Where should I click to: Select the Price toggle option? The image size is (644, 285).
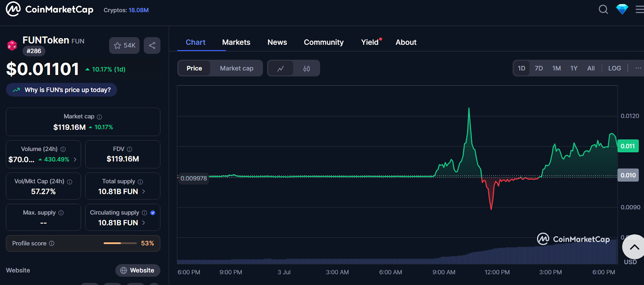[x=194, y=69]
